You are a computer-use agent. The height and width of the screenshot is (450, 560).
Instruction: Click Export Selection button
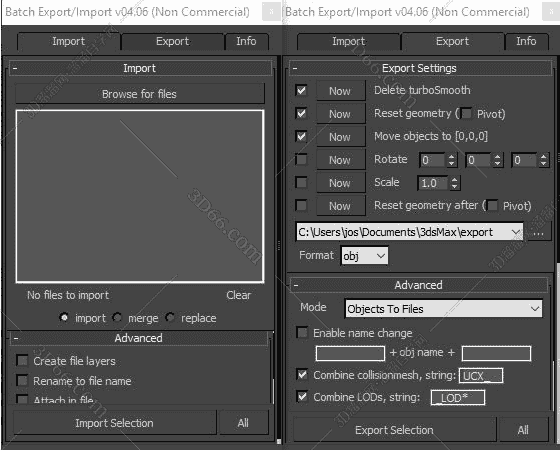pos(395,430)
